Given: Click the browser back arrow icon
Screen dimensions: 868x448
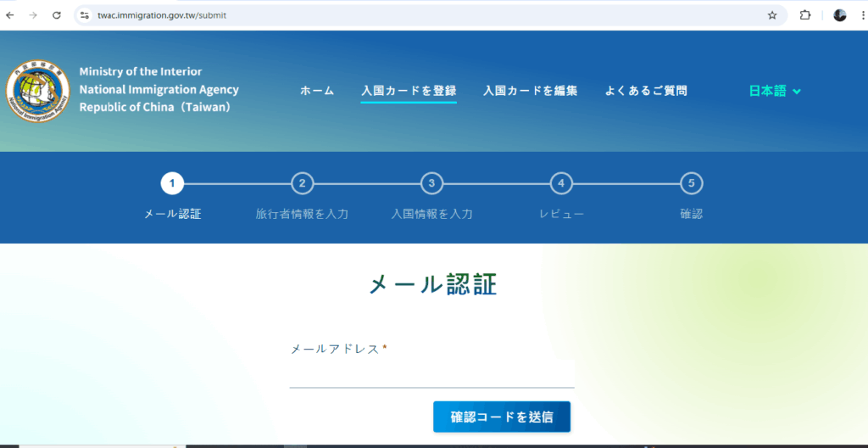Looking at the screenshot, I should click(x=10, y=15).
